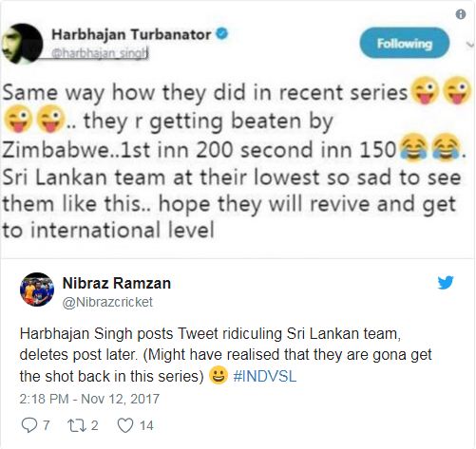The width and height of the screenshot is (476, 449).
Task: Open the @harbhajan_singh handle link
Action: (x=100, y=53)
